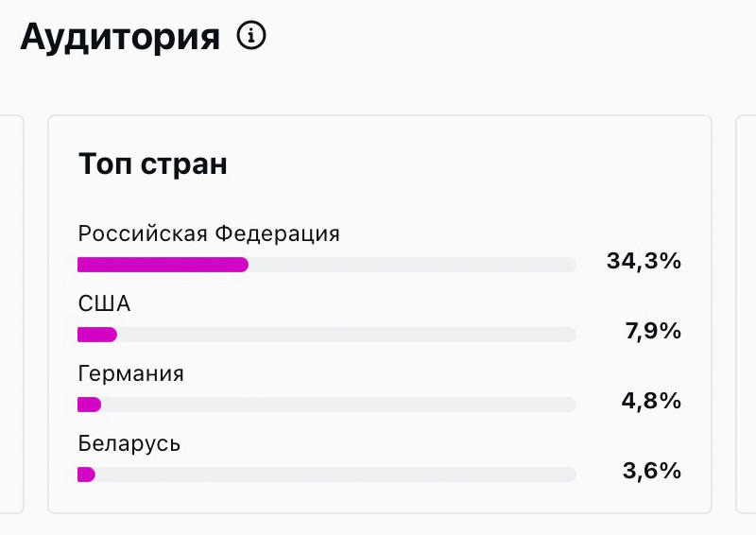Click the info icon beside Аудитория
This screenshot has width=756, height=535.
tap(251, 37)
